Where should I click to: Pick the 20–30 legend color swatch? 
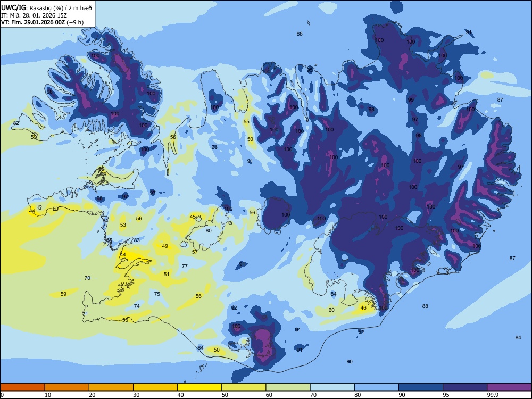111,387
